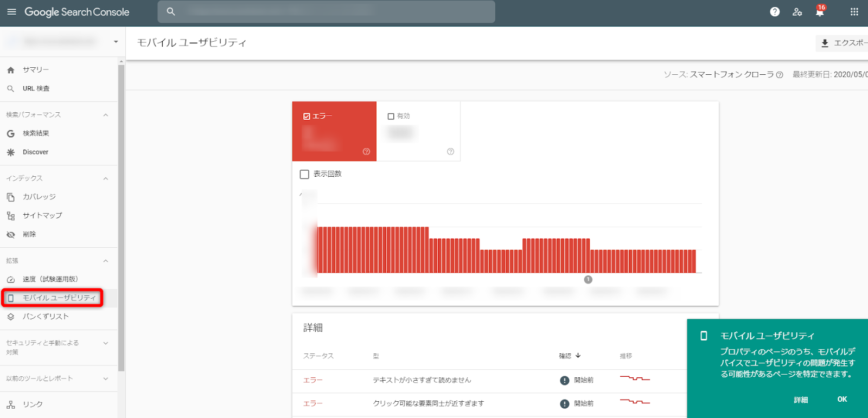Viewport: 868px width, 418px height.
Task: Open the hamburger main menu
Action: (11, 12)
